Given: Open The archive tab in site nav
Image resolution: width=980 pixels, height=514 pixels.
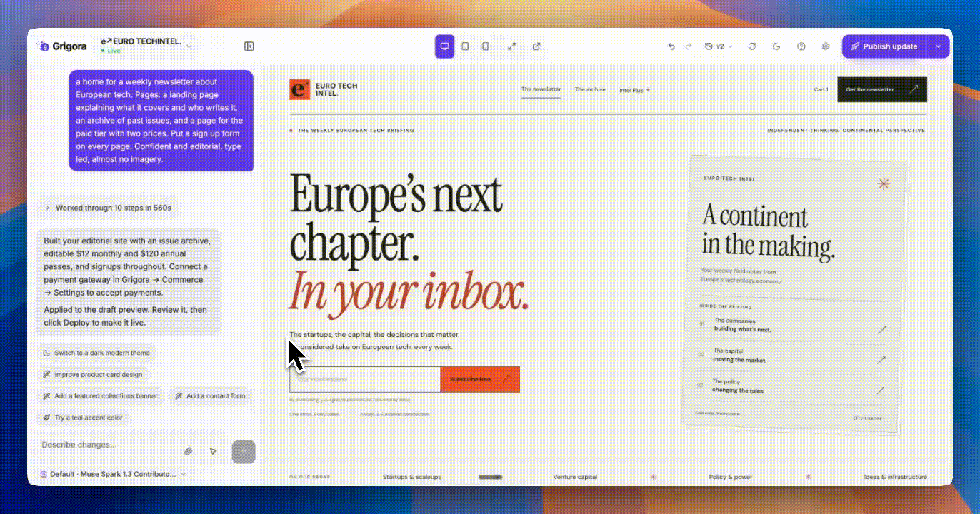Looking at the screenshot, I should 590,90.
